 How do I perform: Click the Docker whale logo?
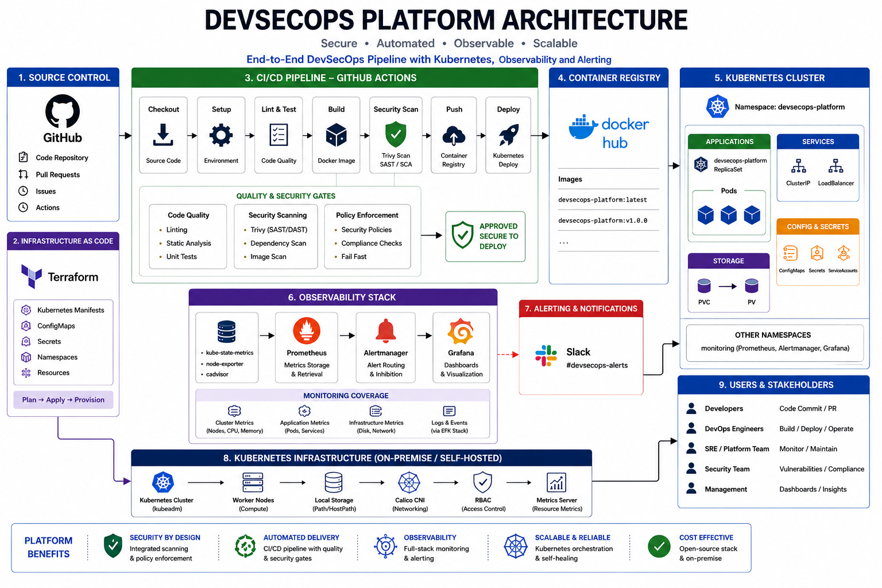(582, 127)
